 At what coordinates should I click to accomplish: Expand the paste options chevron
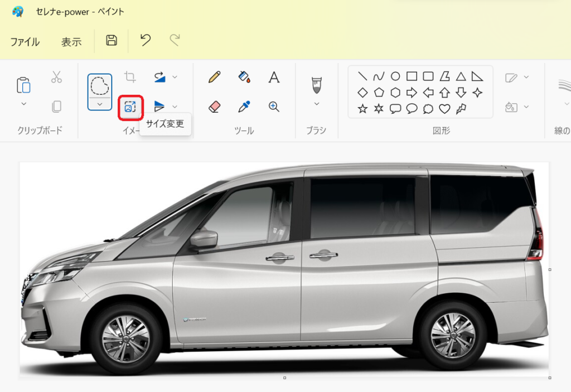click(x=23, y=104)
